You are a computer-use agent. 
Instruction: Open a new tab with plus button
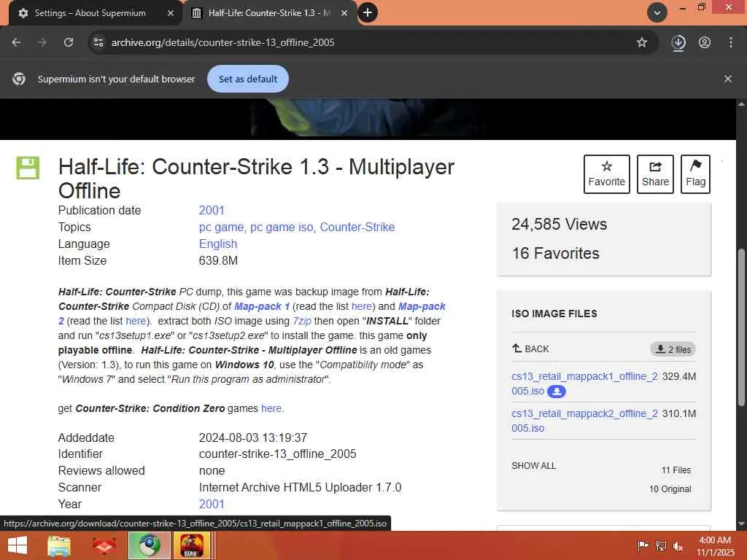[x=368, y=12]
